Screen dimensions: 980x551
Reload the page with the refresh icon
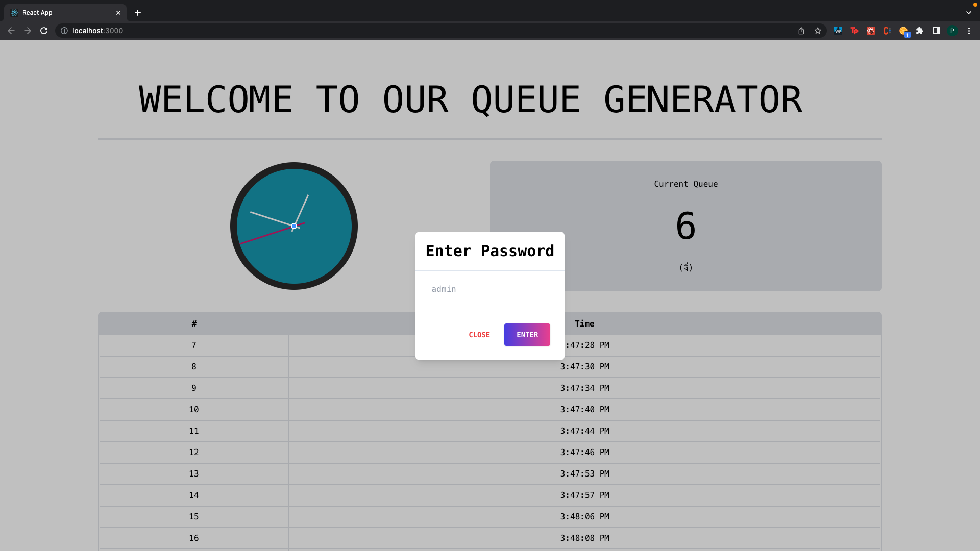(44, 31)
